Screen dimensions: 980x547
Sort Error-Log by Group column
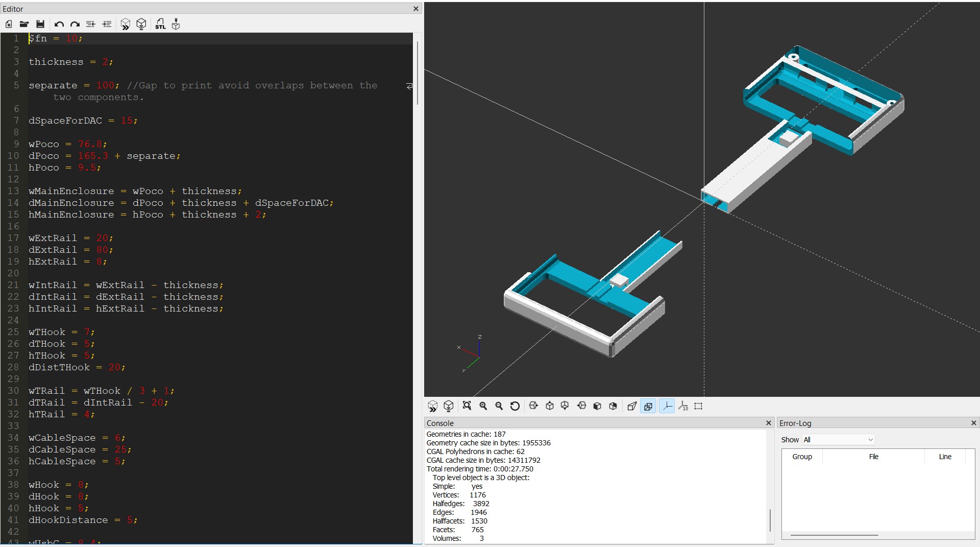pos(802,457)
